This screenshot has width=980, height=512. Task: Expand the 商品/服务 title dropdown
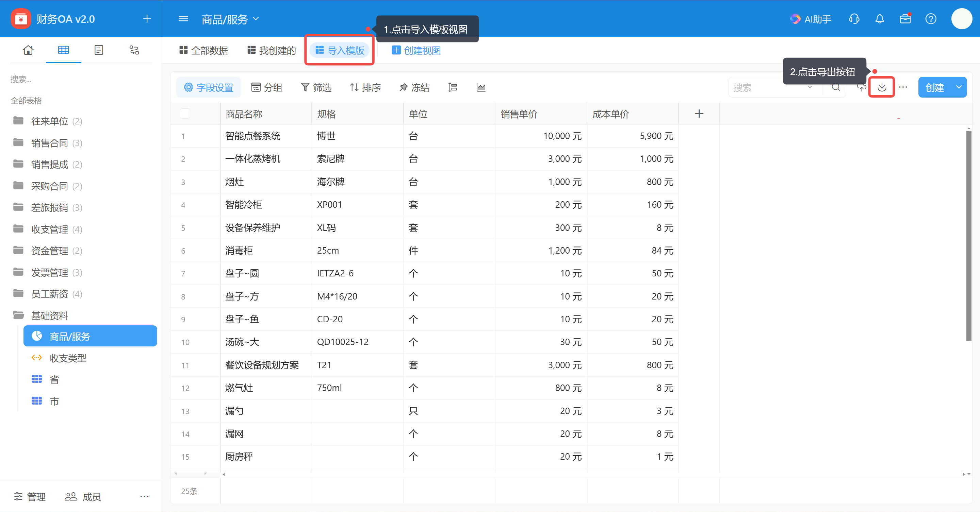click(x=256, y=19)
